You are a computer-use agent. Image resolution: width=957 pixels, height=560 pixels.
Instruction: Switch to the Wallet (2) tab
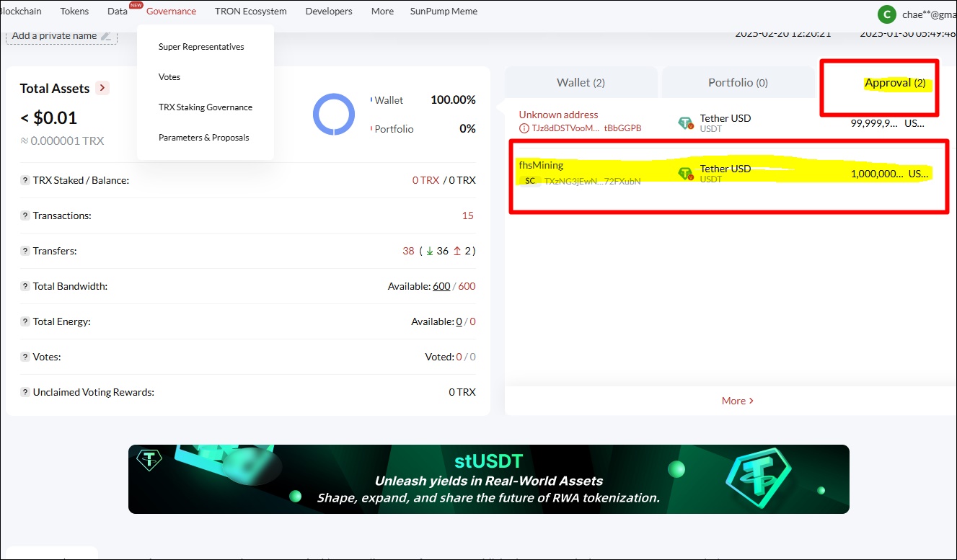581,82
